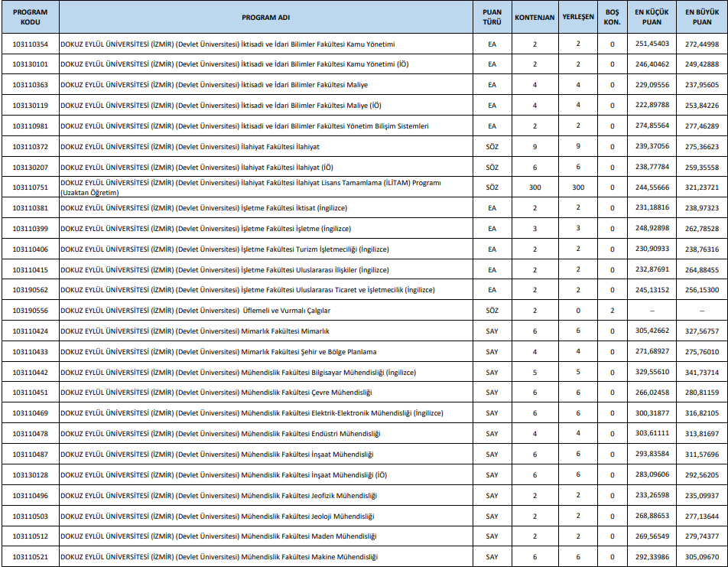Viewport: 728px width, 567px height.
Task: Click the PROGRAM KODU column header
Action: click(x=31, y=17)
